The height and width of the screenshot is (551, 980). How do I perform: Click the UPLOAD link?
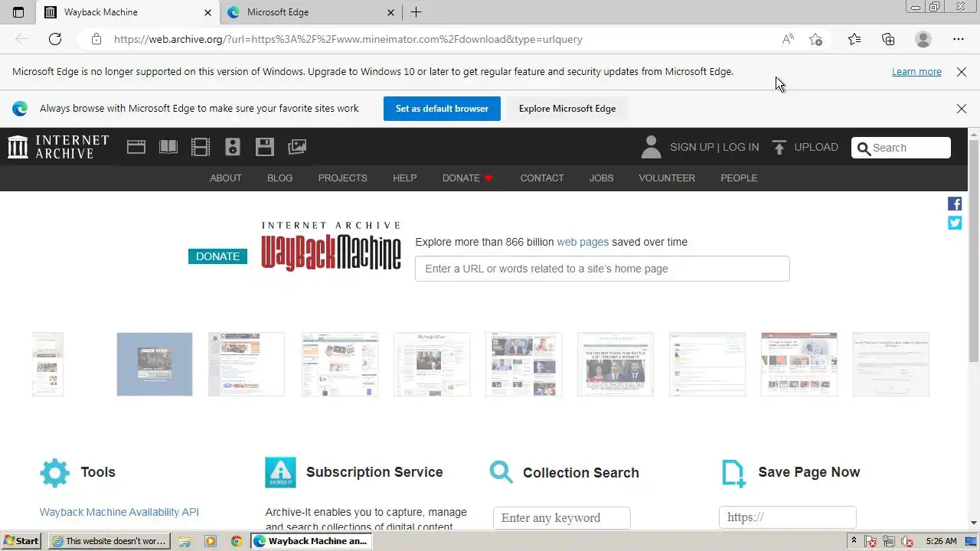[816, 147]
